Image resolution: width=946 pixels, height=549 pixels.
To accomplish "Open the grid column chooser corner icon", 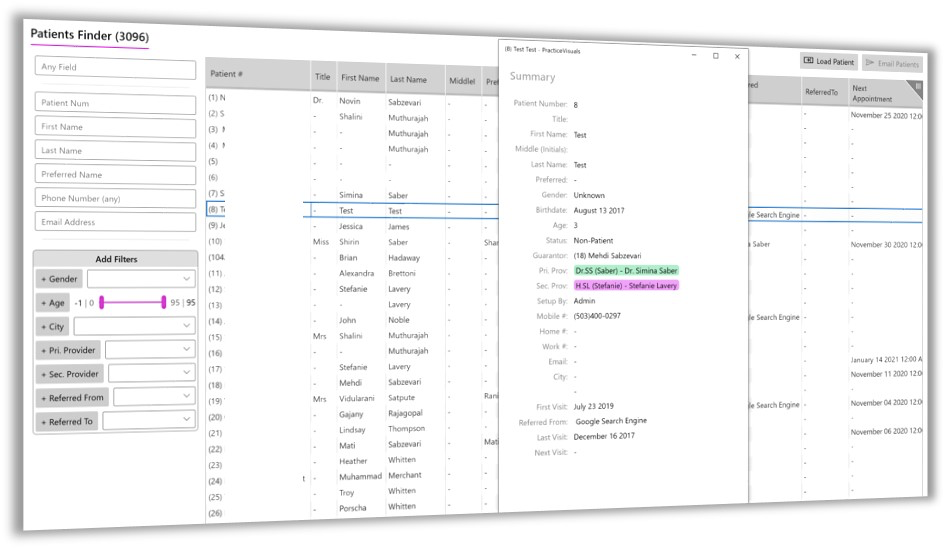I will [x=918, y=88].
